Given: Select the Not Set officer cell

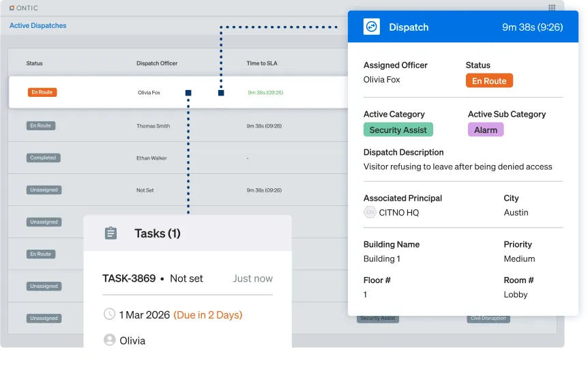Looking at the screenshot, I should 145,190.
